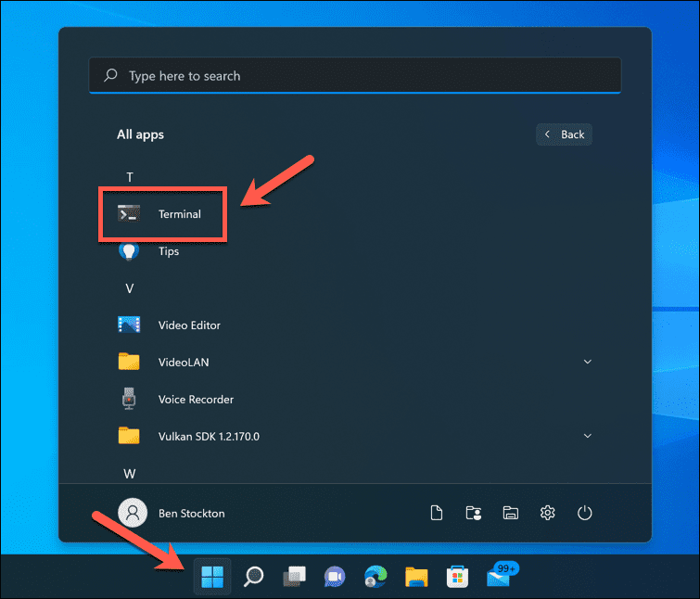Click the Windows Start button on taskbar
The width and height of the screenshot is (700, 599).
(x=212, y=576)
